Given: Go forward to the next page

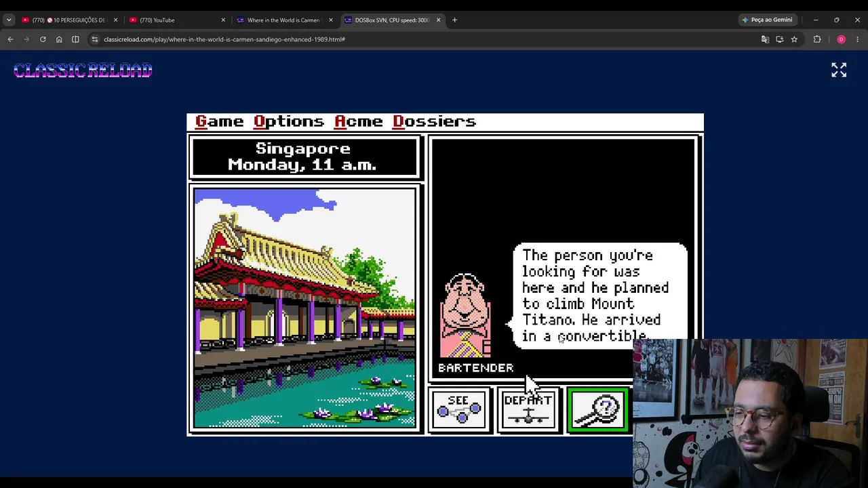Looking at the screenshot, I should point(26,39).
